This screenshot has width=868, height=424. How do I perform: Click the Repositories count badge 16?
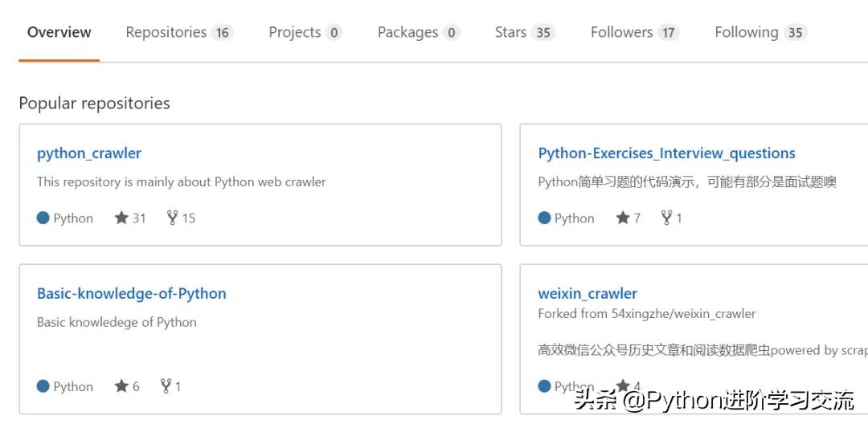click(x=222, y=33)
